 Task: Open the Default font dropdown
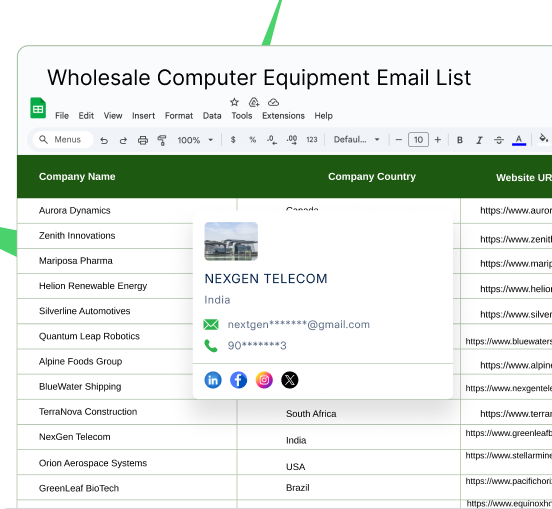click(x=357, y=140)
